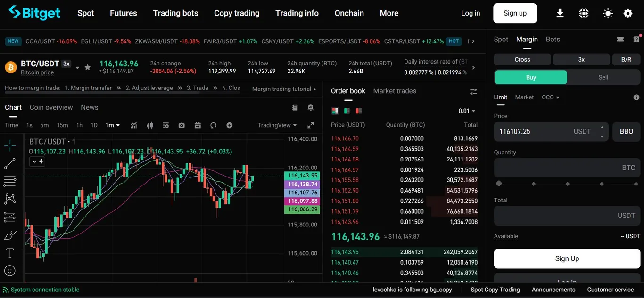
Task: Open the Futures menu
Action: pyautogui.click(x=124, y=13)
